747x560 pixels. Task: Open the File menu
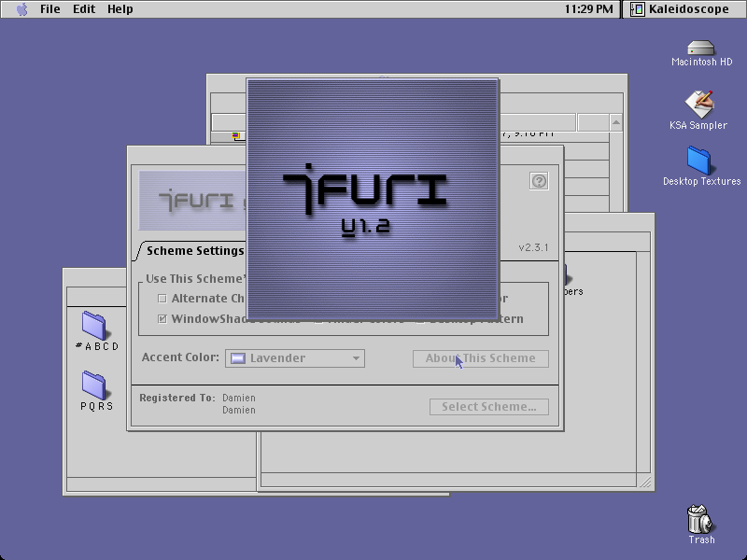(x=50, y=9)
